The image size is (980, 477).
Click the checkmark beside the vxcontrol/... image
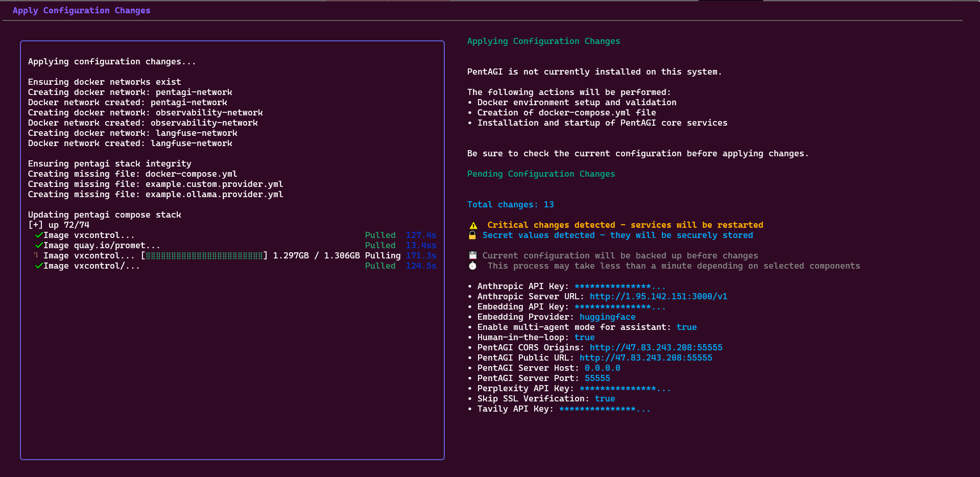click(38, 266)
